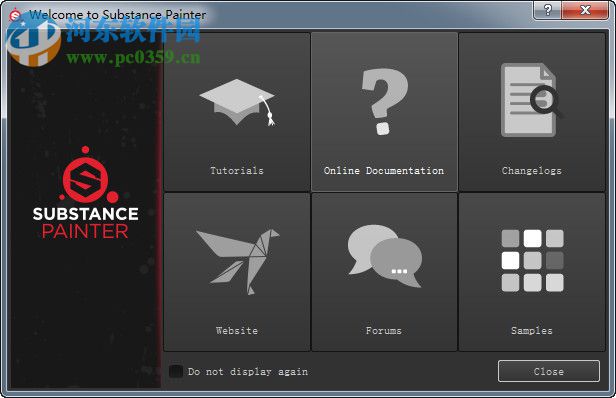Close the welcome window with X
Image resolution: width=616 pixels, height=398 pixels.
click(585, 10)
